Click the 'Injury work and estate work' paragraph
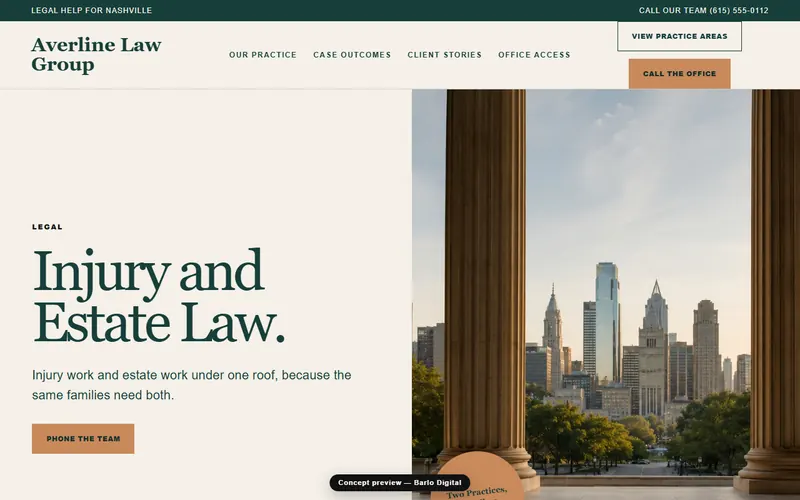 pyautogui.click(x=191, y=385)
